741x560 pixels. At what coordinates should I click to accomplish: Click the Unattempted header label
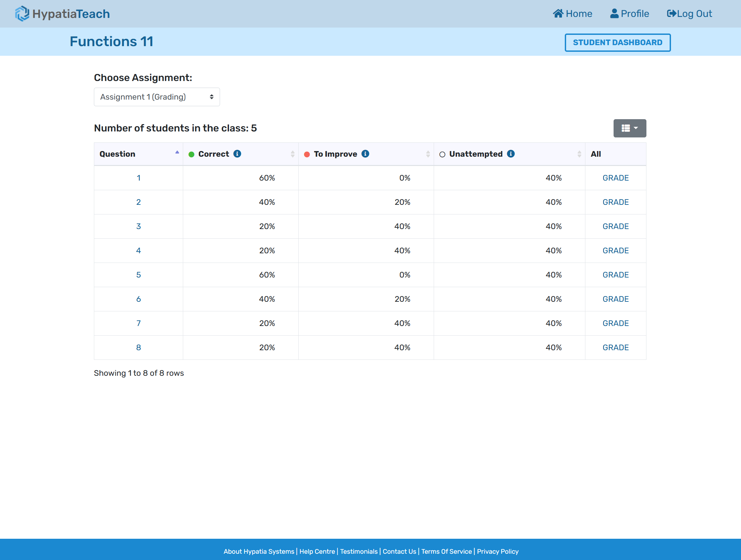point(476,154)
